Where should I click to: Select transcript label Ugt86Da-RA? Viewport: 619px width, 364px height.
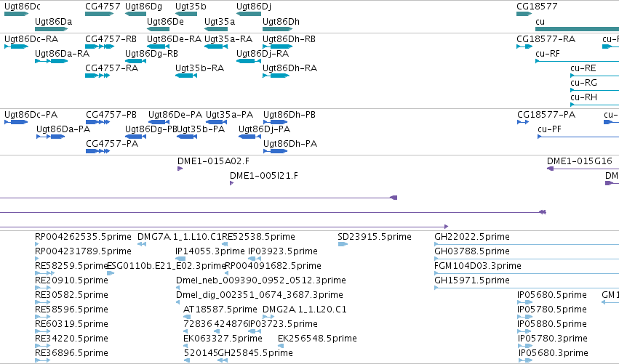[63, 54]
